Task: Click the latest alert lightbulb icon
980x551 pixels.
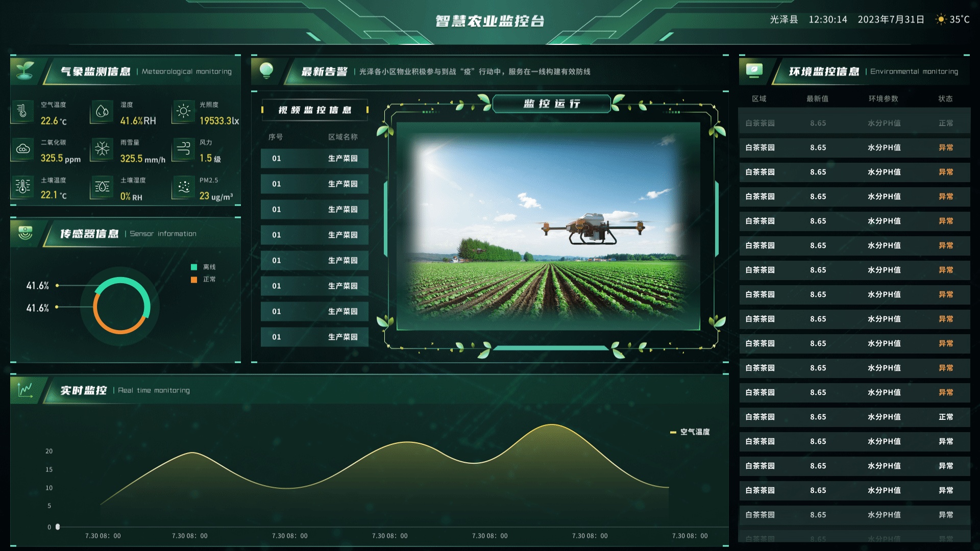Action: coord(266,70)
